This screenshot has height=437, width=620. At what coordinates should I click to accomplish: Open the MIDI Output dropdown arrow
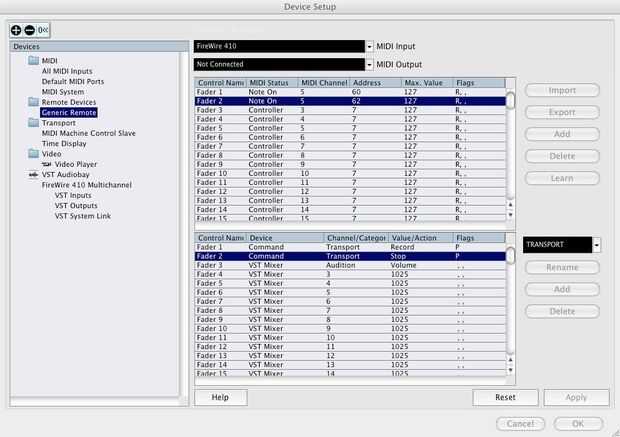[369, 64]
